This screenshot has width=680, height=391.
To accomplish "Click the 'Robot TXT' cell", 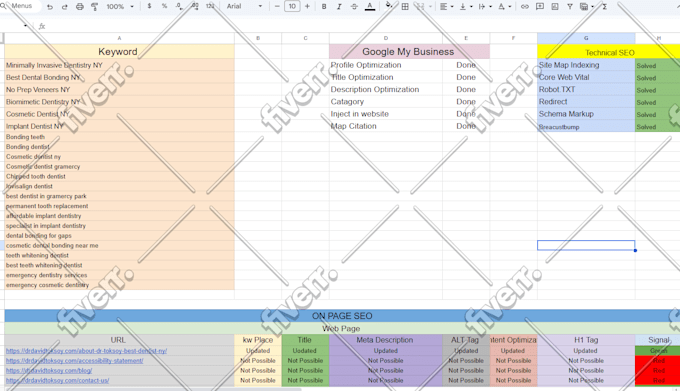I will (x=586, y=90).
